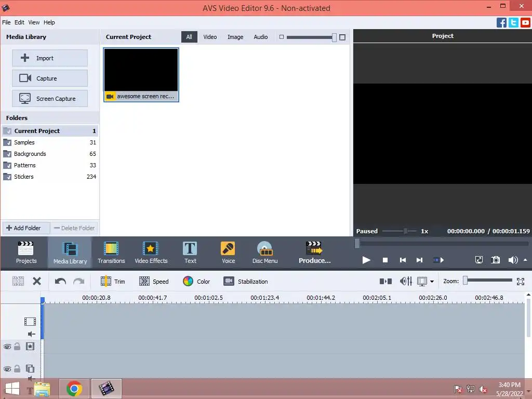
Task: Adjust the timeline Zoom slider
Action: click(488, 281)
